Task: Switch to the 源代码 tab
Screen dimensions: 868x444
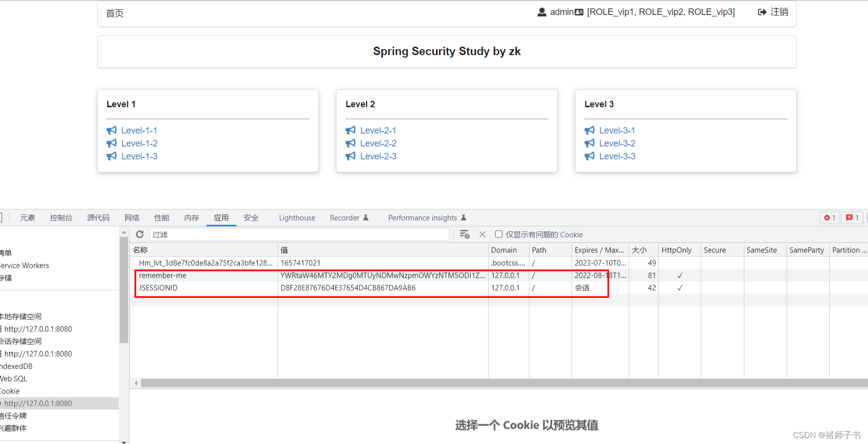Action: [x=98, y=218]
